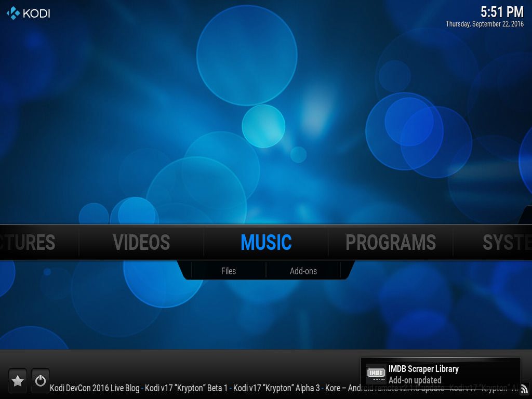Image resolution: width=532 pixels, height=399 pixels.
Task: Click the 'Kodi DevCon 2016 Live Blog' headline
Action: [95, 388]
